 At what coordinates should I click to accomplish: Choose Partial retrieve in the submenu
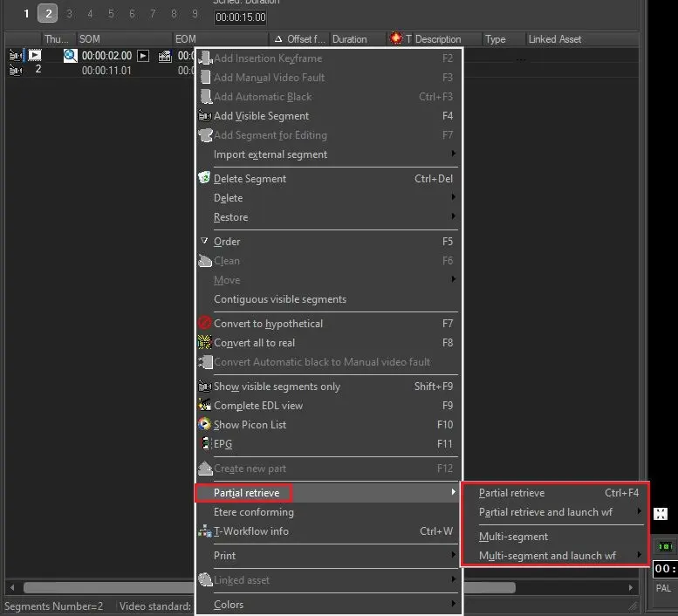pos(511,493)
